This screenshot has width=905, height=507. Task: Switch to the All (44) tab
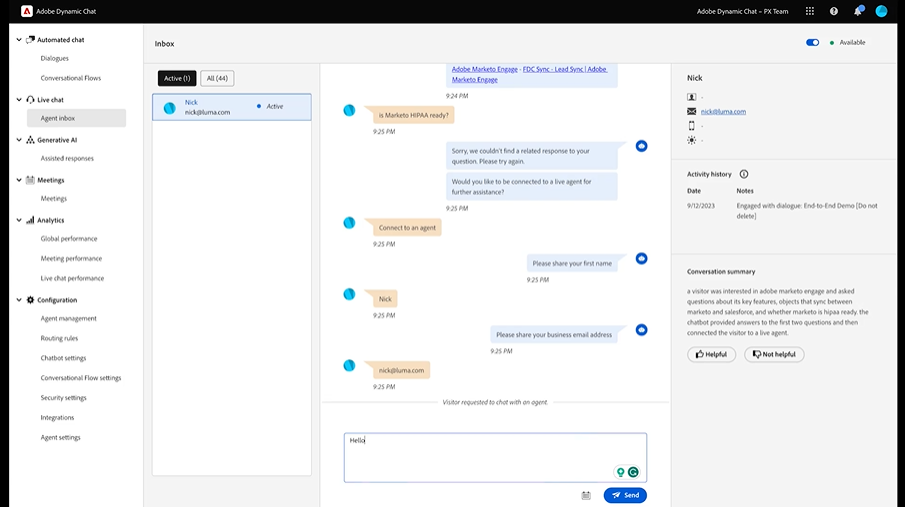click(217, 79)
